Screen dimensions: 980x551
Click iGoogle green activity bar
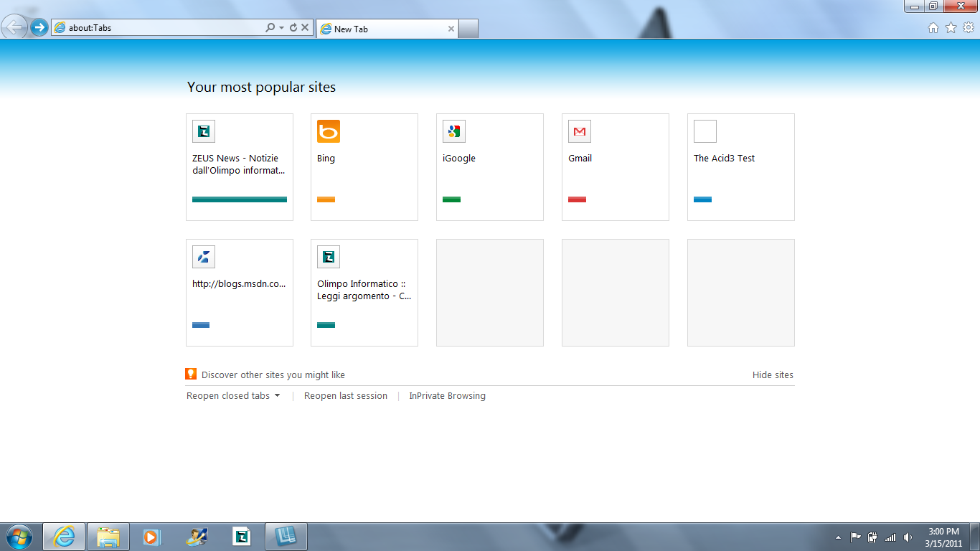(451, 199)
